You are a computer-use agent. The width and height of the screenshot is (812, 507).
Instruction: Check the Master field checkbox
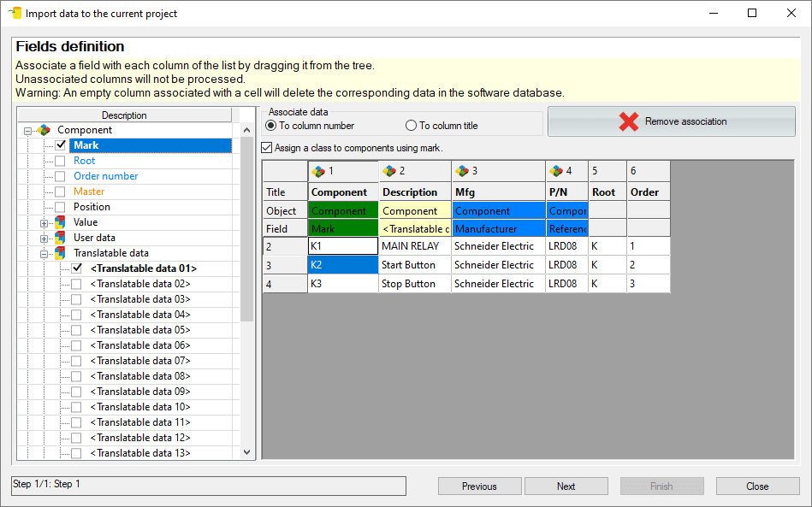(x=61, y=192)
